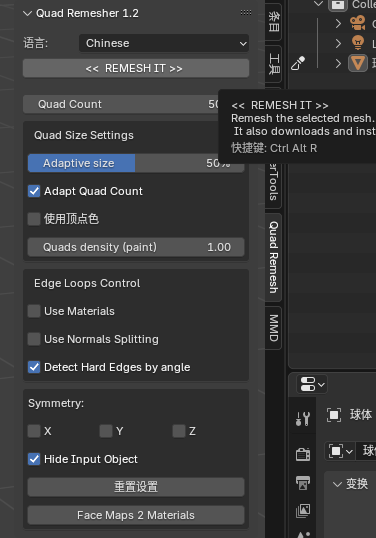Click the Face Maps 2 Materials button

point(136,515)
